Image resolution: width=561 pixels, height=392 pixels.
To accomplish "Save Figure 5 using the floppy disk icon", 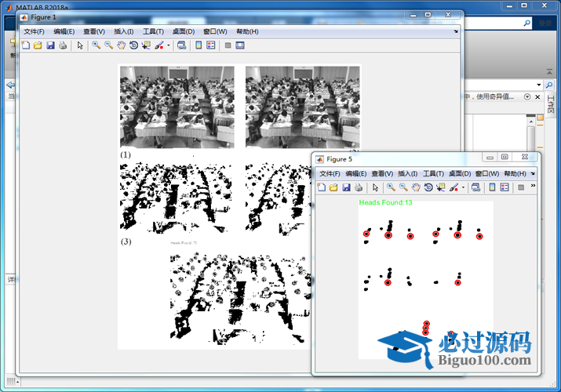I will pyautogui.click(x=346, y=187).
